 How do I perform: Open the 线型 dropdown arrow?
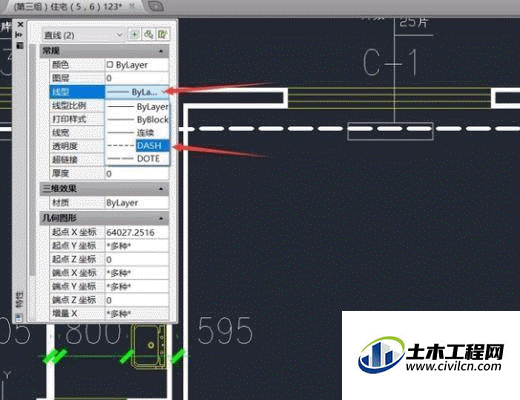coord(164,92)
